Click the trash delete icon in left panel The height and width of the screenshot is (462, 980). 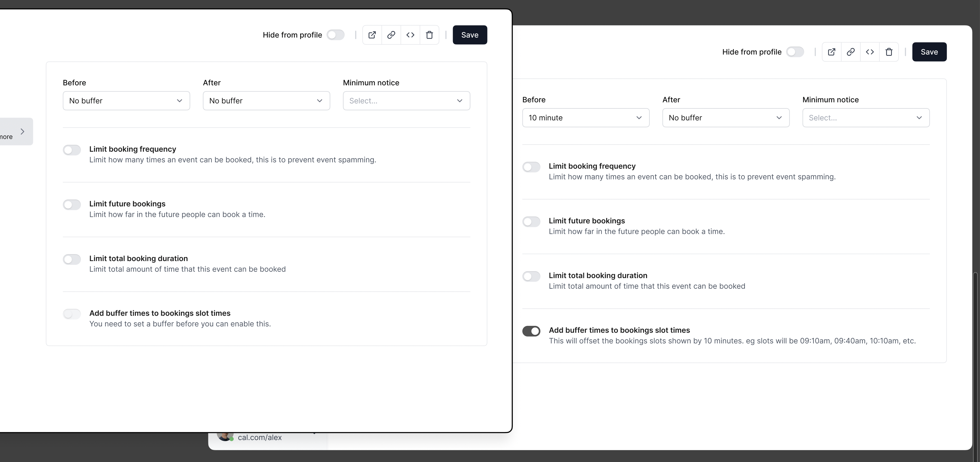430,35
